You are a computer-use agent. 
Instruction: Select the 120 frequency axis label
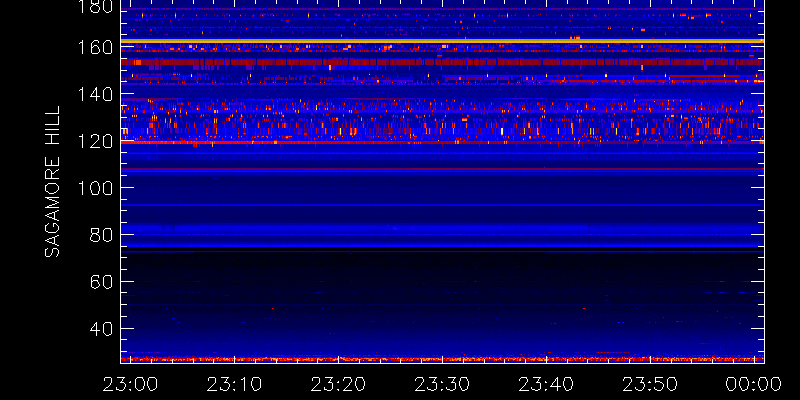(96, 141)
